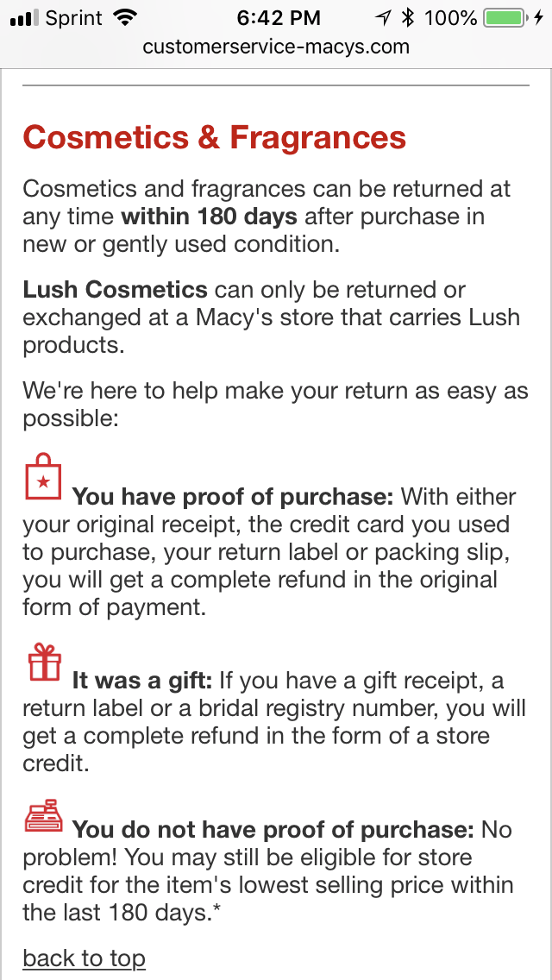Screen dimensions: 552x980
Task: Tap the red gift box icon
Action: 44,662
